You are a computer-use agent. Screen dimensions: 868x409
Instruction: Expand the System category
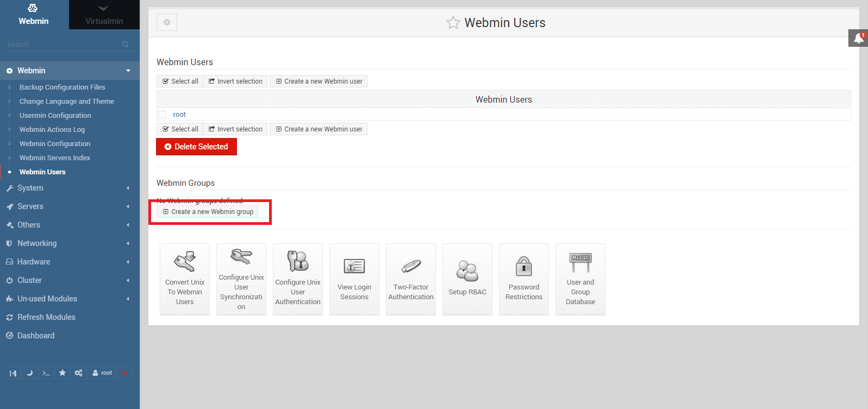(x=70, y=188)
